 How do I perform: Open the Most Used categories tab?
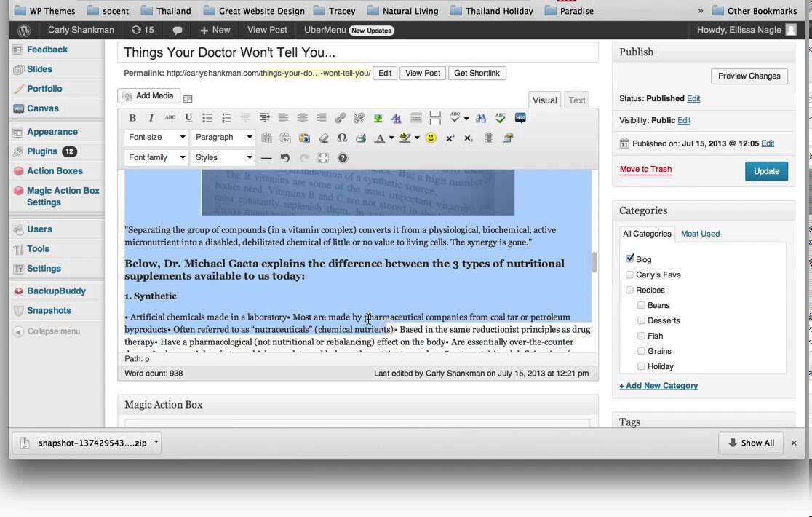coord(700,234)
